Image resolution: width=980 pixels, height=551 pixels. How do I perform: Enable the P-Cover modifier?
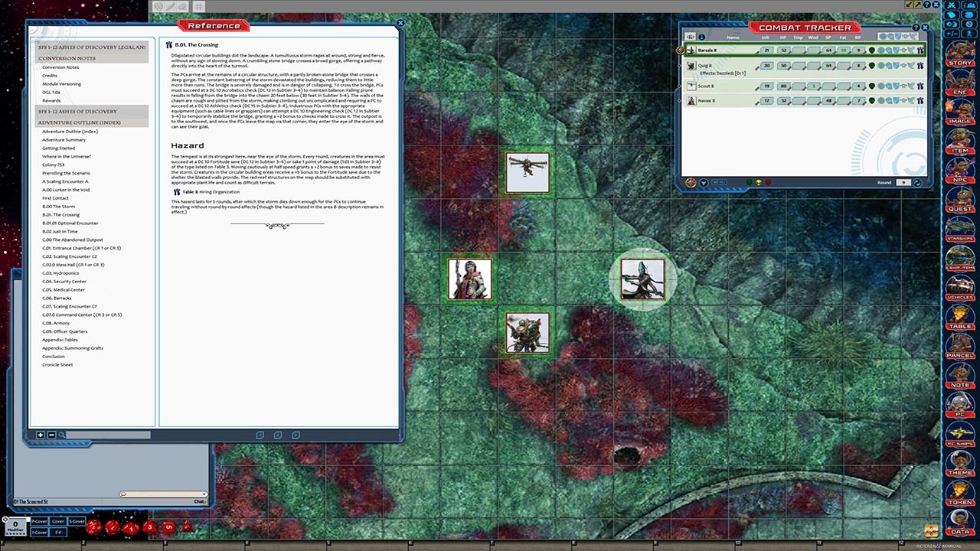pos(40,522)
